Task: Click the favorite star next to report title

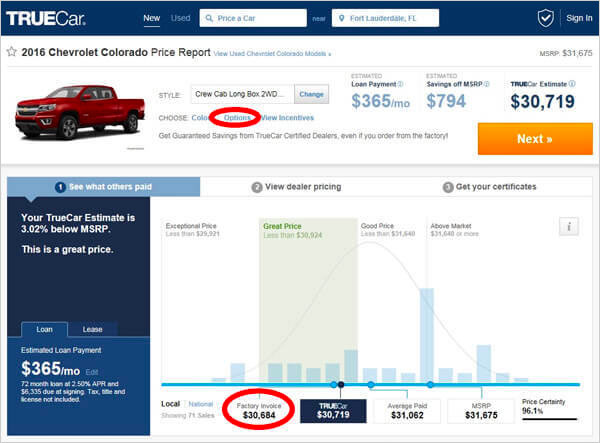Action: point(12,51)
